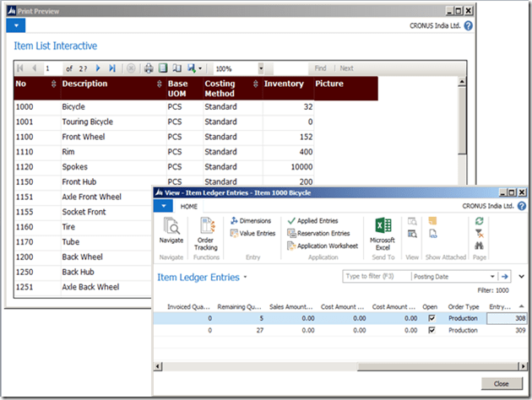Jump to last report page

point(112,68)
